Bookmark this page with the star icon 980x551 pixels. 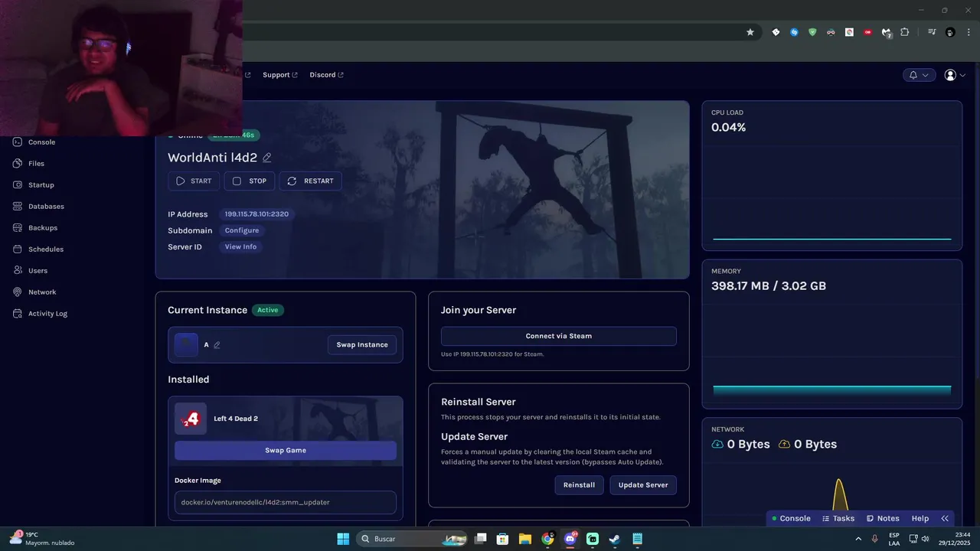pyautogui.click(x=750, y=32)
